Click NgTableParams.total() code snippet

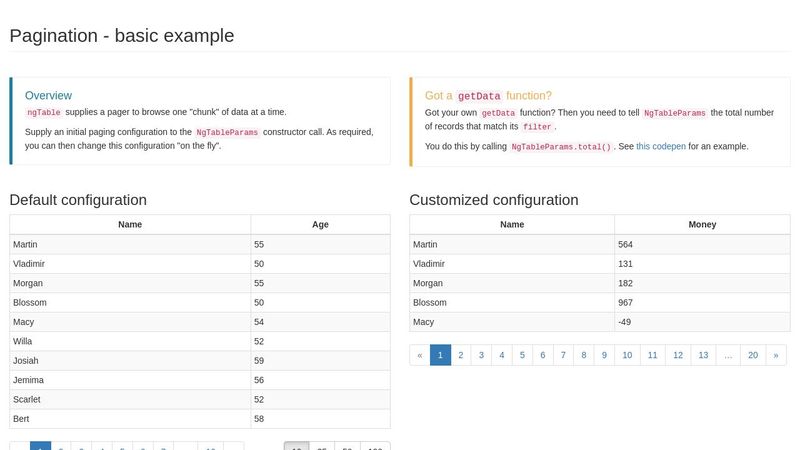560,147
